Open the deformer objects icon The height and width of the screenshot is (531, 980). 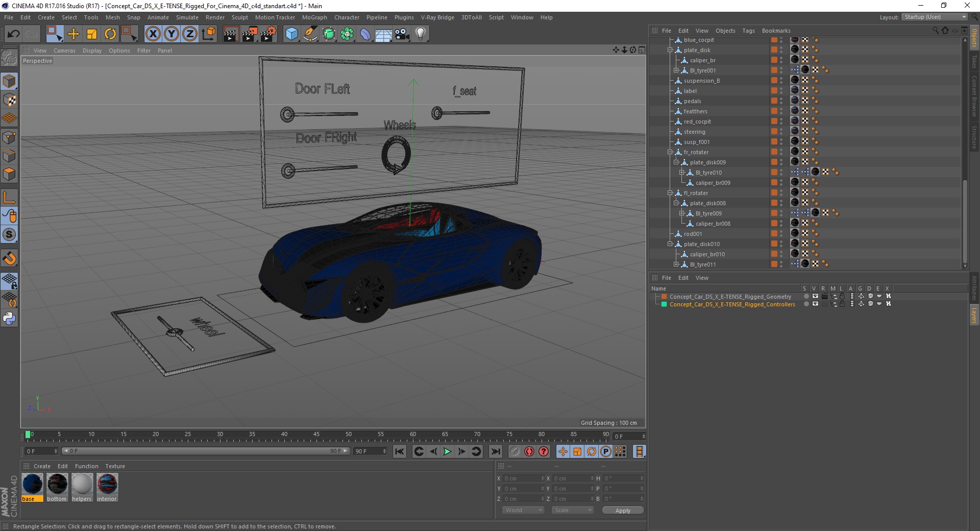[365, 34]
